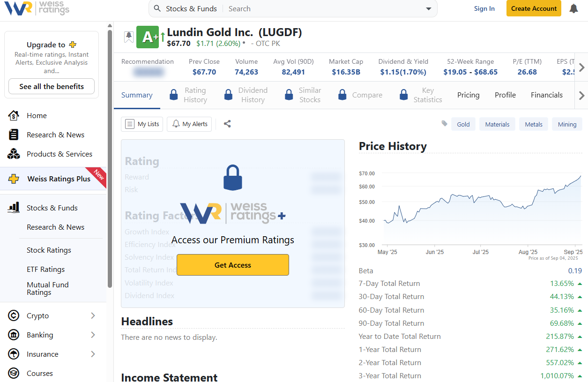Viewport: 588px width, 382px height.
Task: Click the Dividend History lock icon
Action: (x=228, y=95)
